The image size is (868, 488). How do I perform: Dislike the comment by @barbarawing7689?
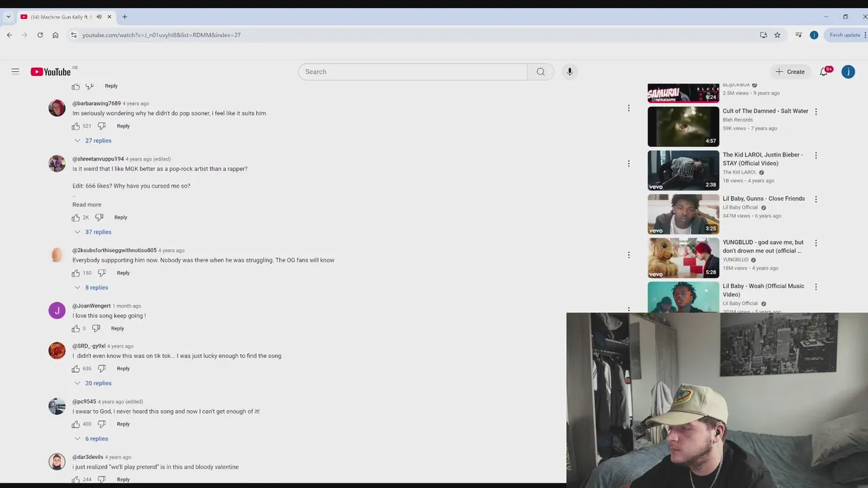(x=102, y=126)
